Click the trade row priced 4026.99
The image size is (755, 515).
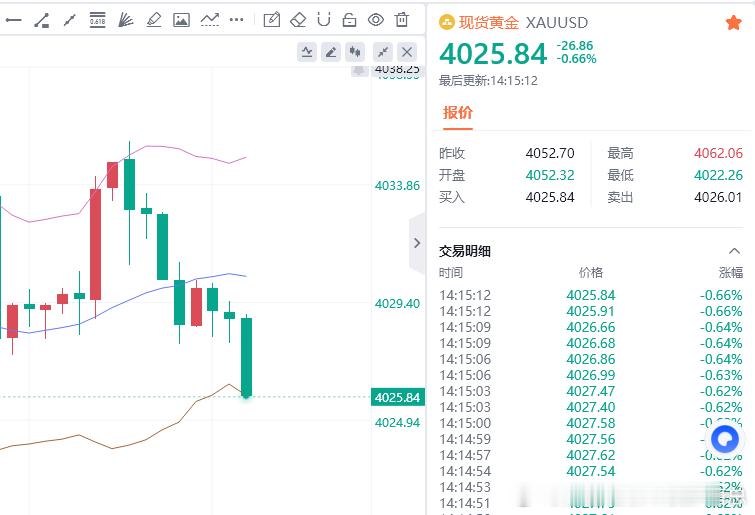pyautogui.click(x=591, y=375)
